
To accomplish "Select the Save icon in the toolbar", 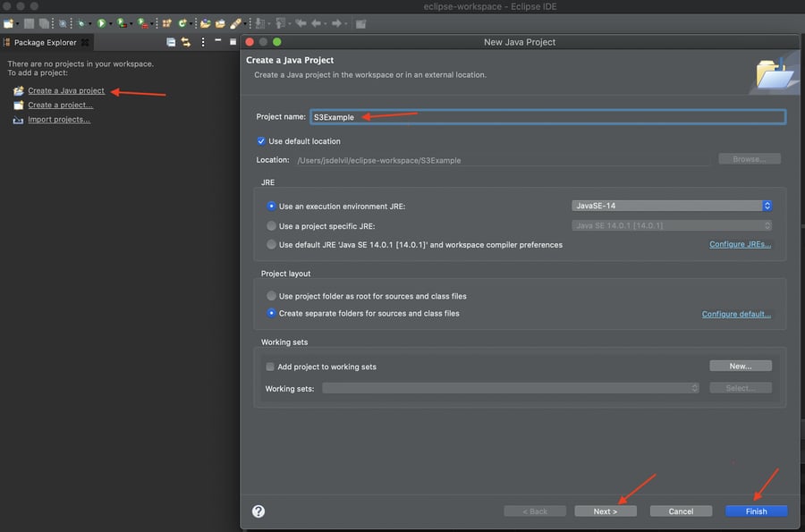I will [x=30, y=22].
